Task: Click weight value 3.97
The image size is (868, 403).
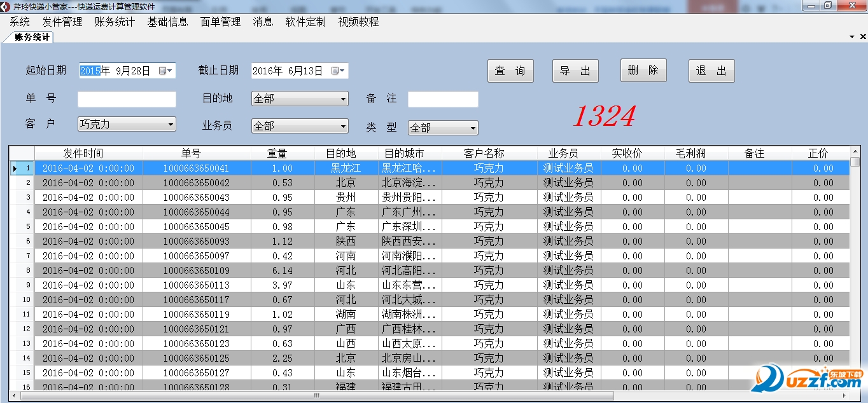Action: 283,285
